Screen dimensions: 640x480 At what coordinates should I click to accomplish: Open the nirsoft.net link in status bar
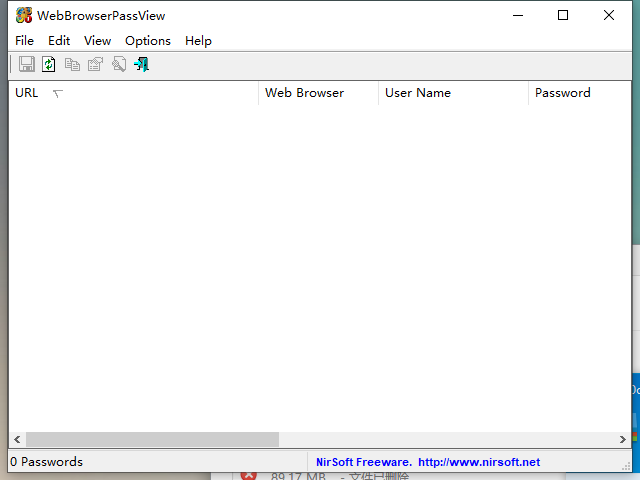tap(478, 462)
